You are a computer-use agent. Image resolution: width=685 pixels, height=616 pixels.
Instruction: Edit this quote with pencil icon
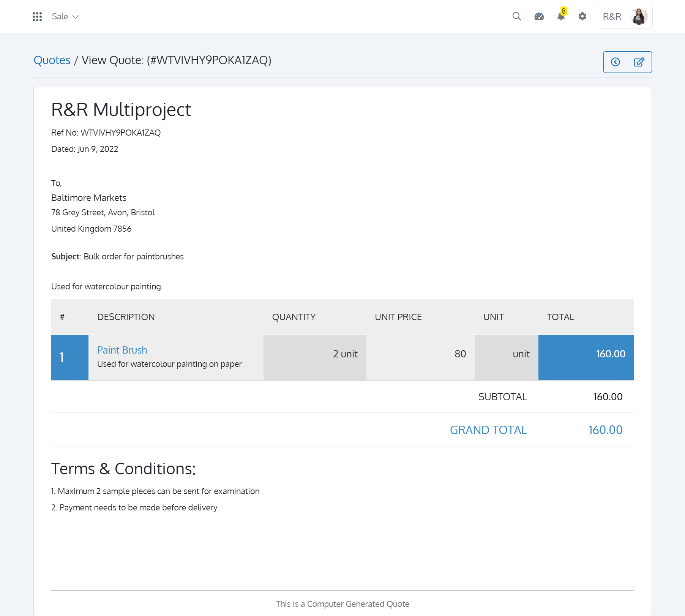click(x=639, y=62)
